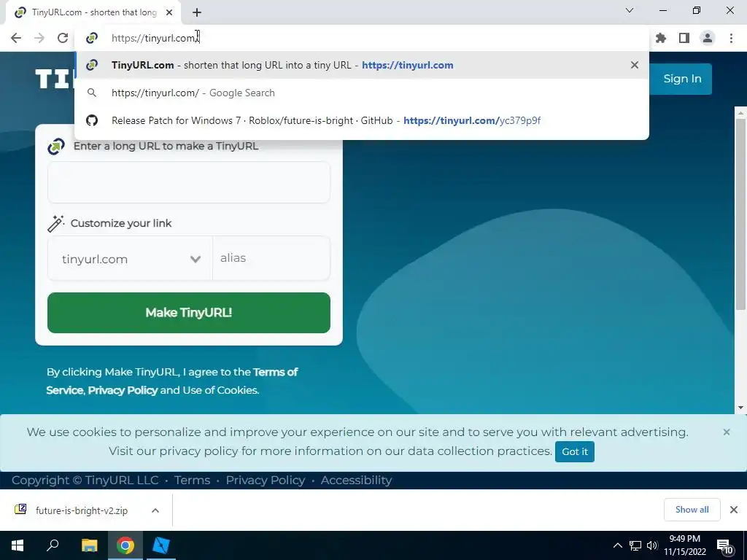Click the alias input field
The image size is (747, 560).
(x=271, y=258)
